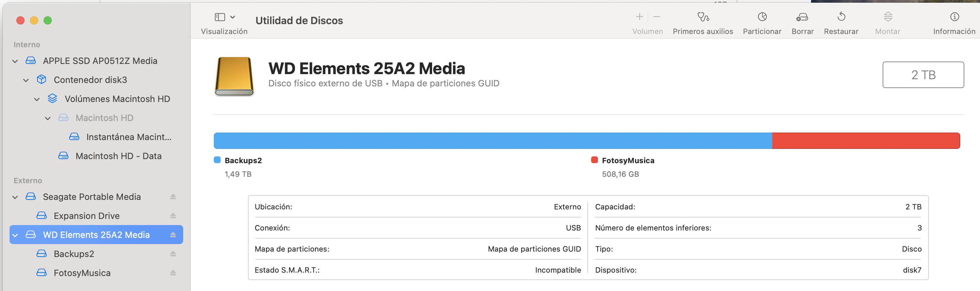Open the Visualización sidebar dropdown

(x=224, y=17)
